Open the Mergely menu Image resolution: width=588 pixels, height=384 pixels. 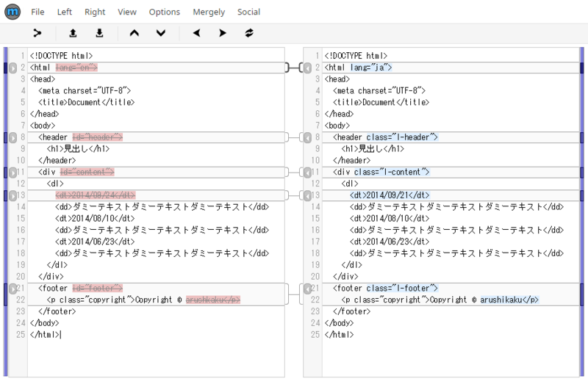point(209,12)
